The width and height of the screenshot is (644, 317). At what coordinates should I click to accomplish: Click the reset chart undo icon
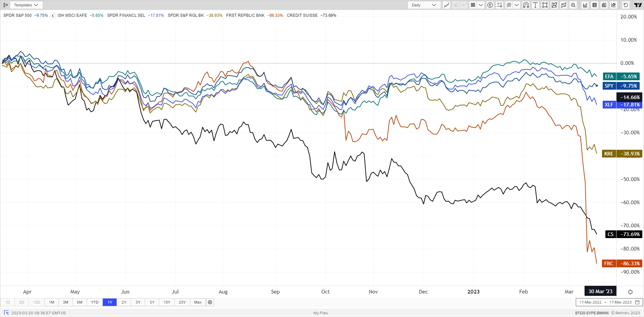point(626,5)
